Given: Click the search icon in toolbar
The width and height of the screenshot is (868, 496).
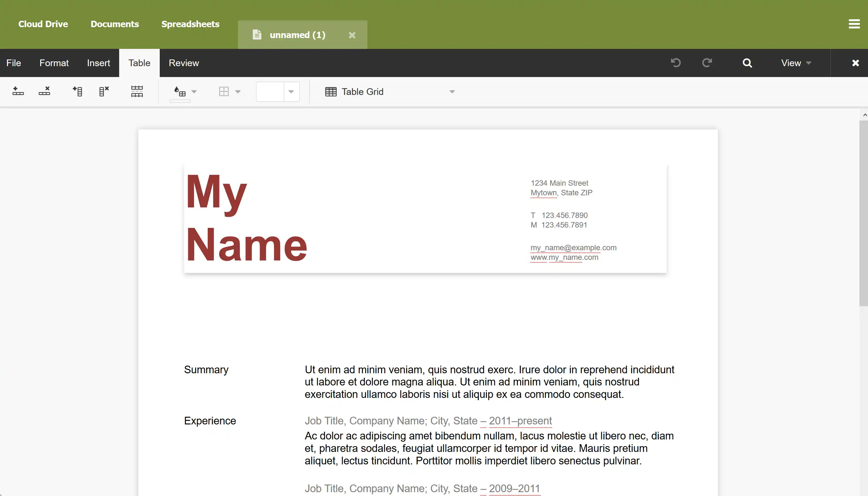Looking at the screenshot, I should point(747,63).
